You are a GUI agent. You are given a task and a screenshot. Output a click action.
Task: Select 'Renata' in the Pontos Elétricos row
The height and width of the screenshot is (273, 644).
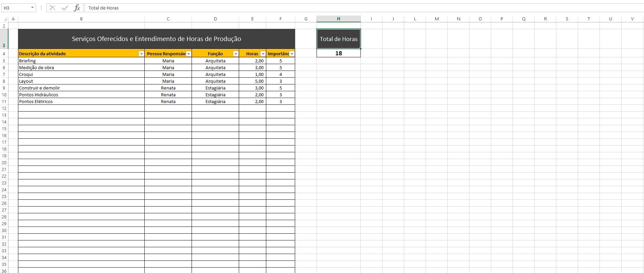[168, 101]
